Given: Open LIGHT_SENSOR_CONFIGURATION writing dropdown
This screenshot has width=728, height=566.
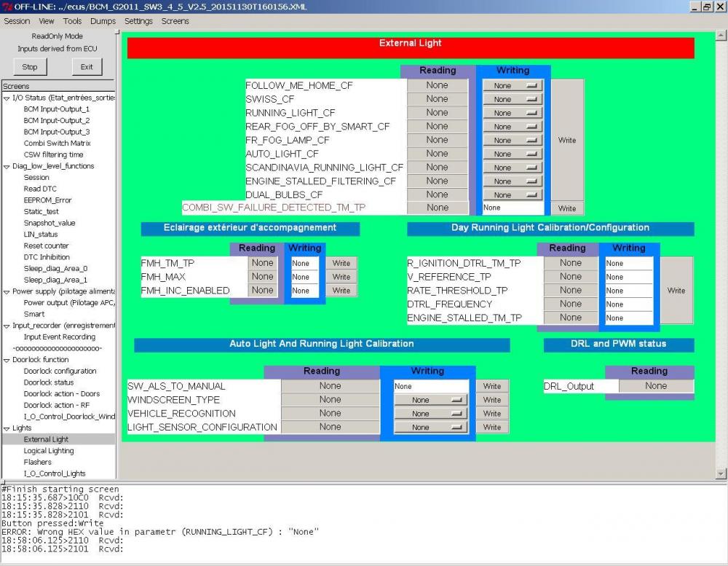Looking at the screenshot, I should [x=430, y=427].
